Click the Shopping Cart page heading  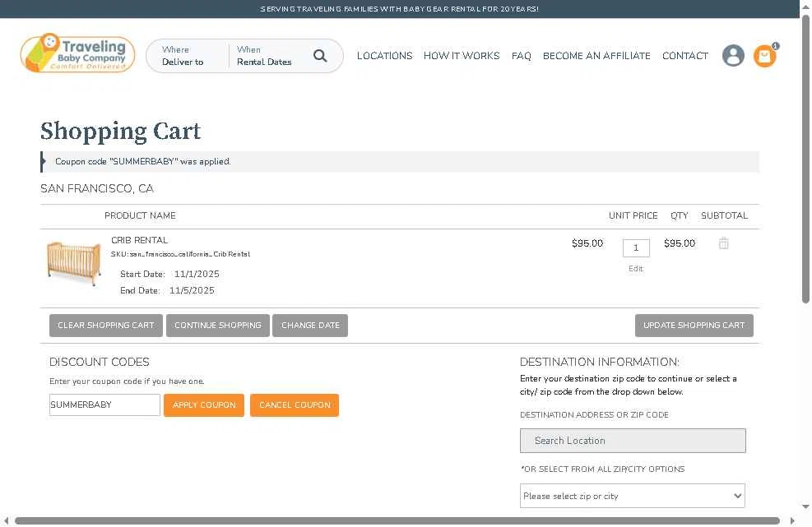click(120, 132)
